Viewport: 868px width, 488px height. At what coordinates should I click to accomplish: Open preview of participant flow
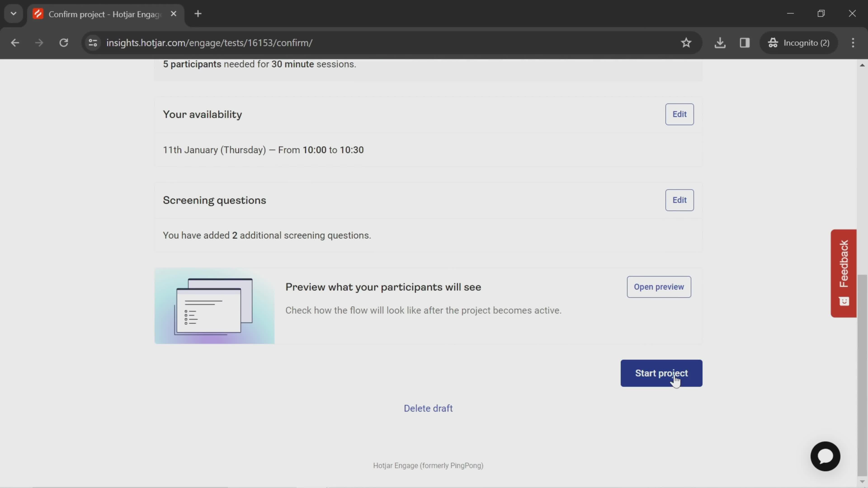tap(659, 287)
